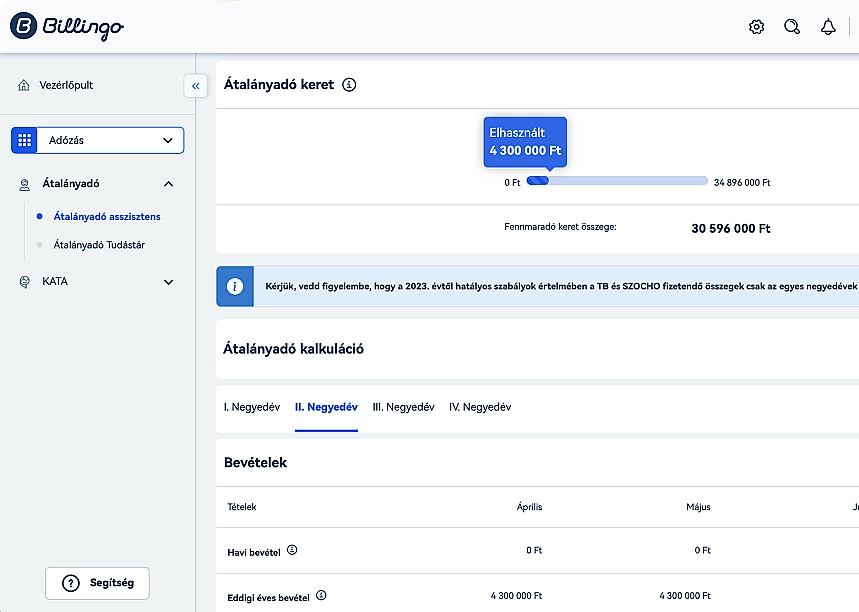Go to Vezérlőpult dashboard
Screen dimensions: 859x612
(66, 86)
